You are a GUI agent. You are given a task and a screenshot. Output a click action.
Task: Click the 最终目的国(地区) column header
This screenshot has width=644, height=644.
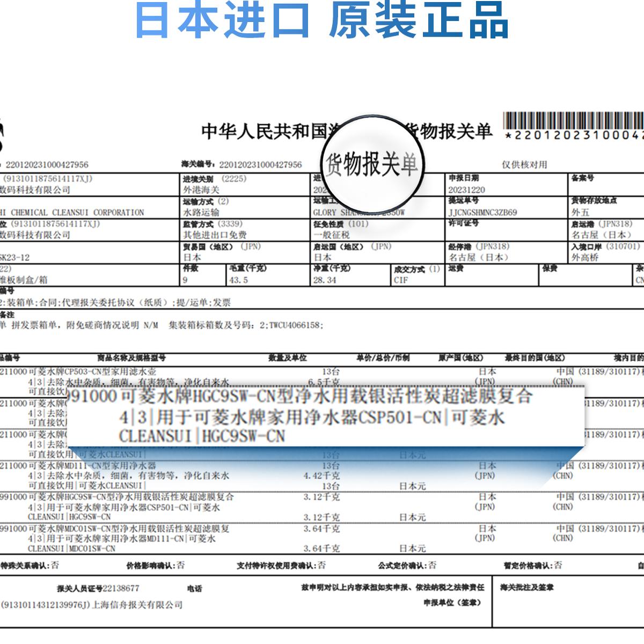click(x=535, y=357)
